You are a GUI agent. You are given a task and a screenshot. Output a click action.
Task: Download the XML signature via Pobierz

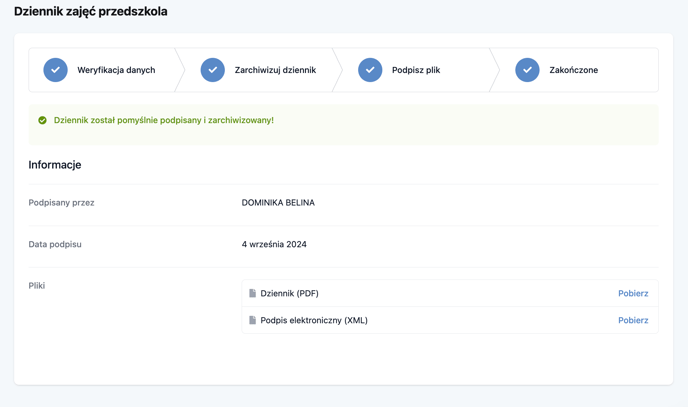pos(633,320)
